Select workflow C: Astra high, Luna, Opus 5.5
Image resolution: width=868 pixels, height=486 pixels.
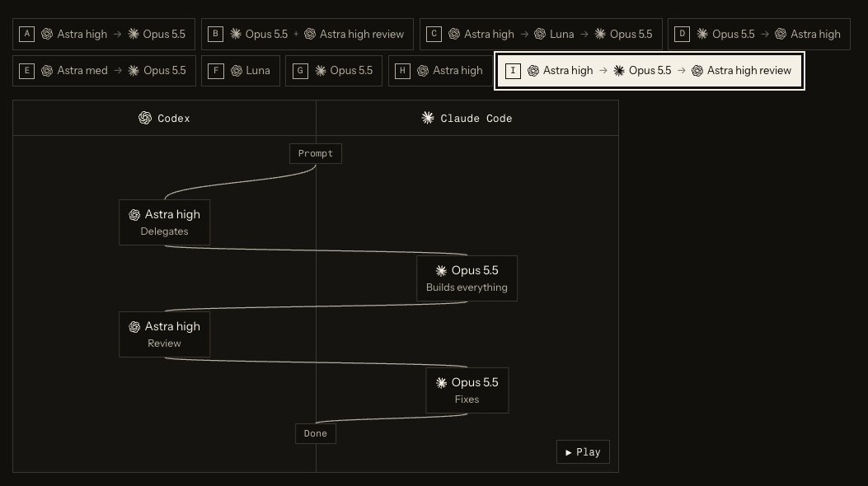click(541, 35)
